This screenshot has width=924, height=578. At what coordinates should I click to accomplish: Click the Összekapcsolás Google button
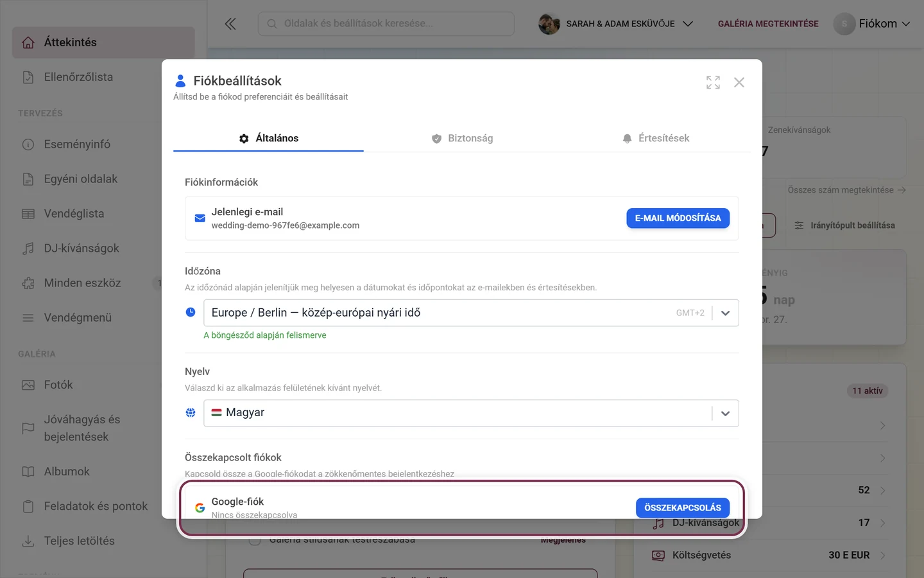coord(683,507)
